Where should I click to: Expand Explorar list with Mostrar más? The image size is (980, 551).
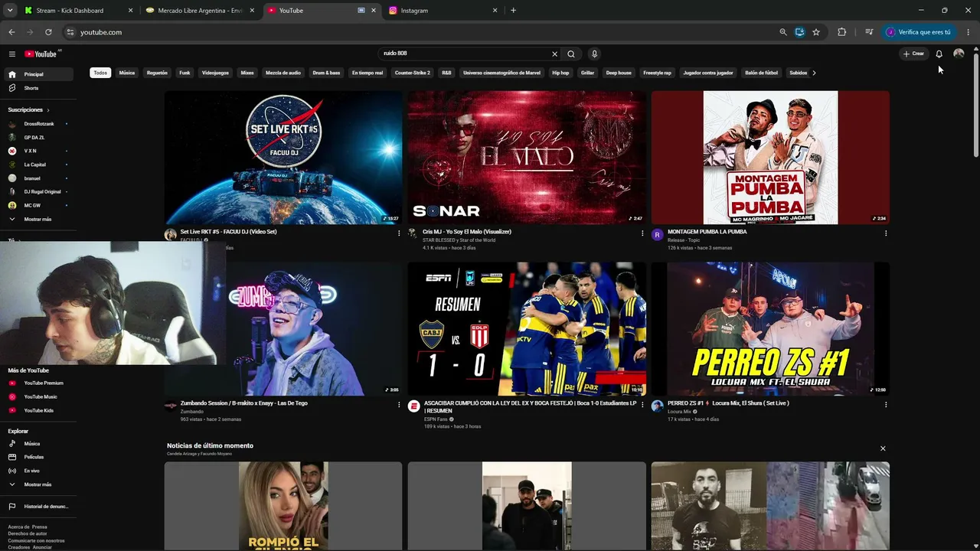(40, 484)
